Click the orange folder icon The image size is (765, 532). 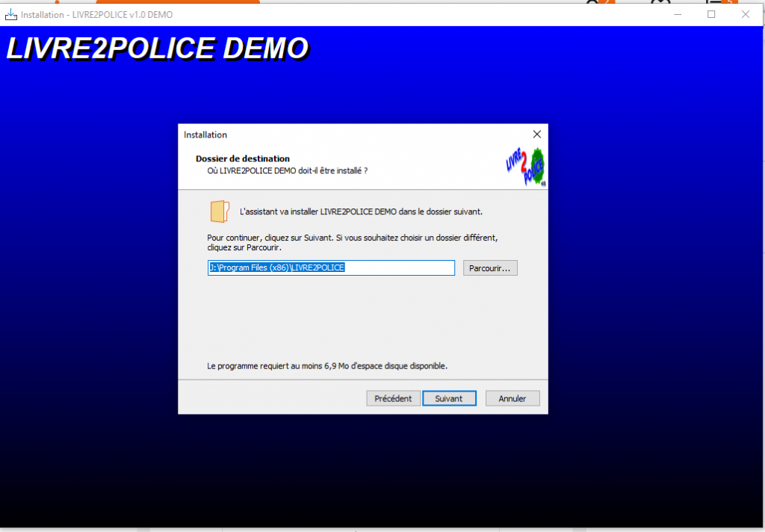tap(219, 211)
